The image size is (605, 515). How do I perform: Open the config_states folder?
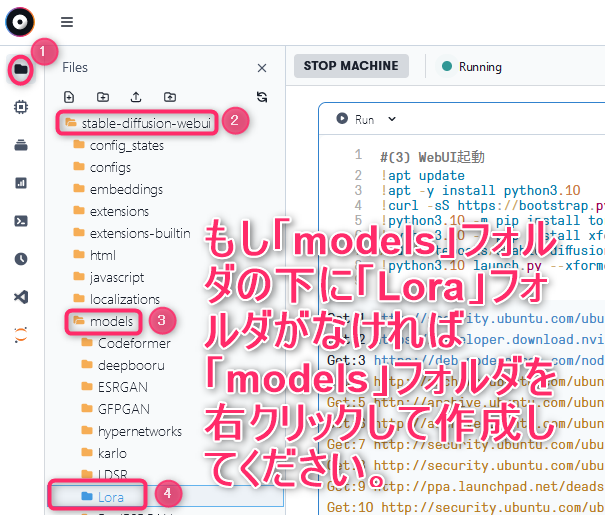pos(119,145)
